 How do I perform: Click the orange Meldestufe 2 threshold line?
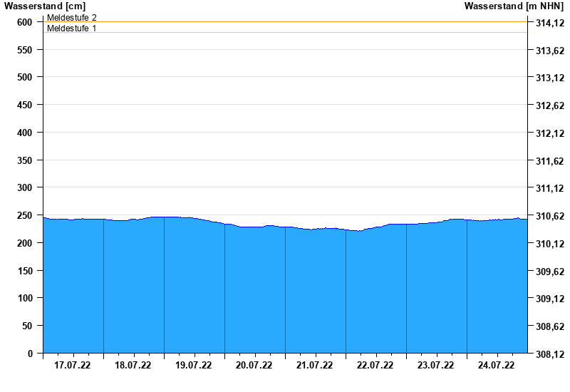[x=285, y=22]
